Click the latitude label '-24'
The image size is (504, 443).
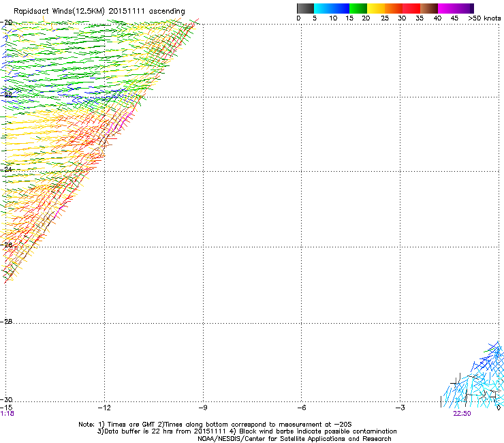pyautogui.click(x=6, y=169)
